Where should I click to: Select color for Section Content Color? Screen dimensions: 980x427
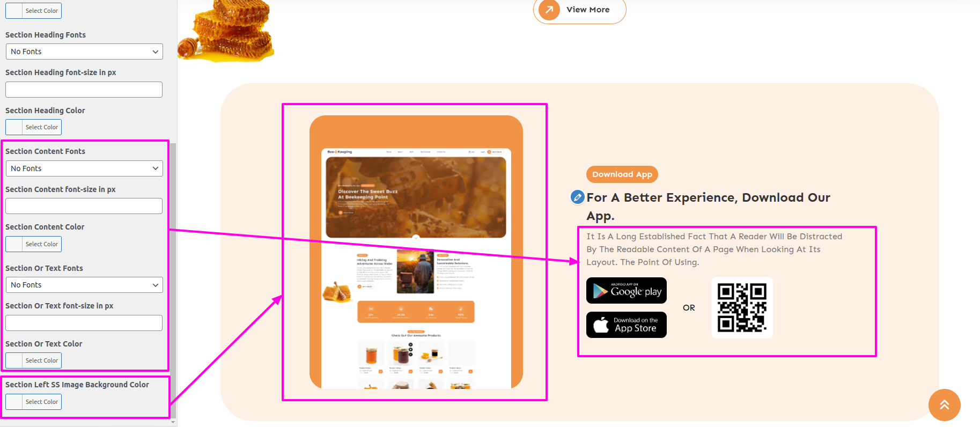point(33,244)
